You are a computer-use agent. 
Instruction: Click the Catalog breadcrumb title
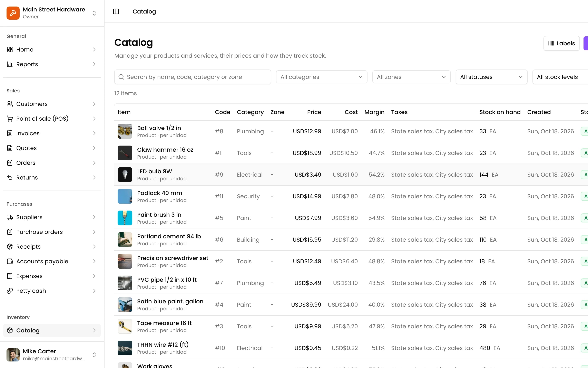[x=144, y=11]
